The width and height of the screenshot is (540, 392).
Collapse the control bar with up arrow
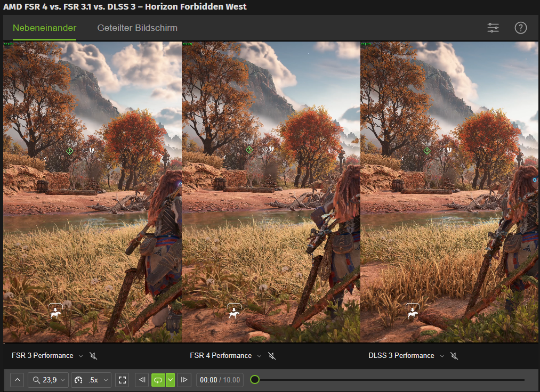click(x=17, y=380)
